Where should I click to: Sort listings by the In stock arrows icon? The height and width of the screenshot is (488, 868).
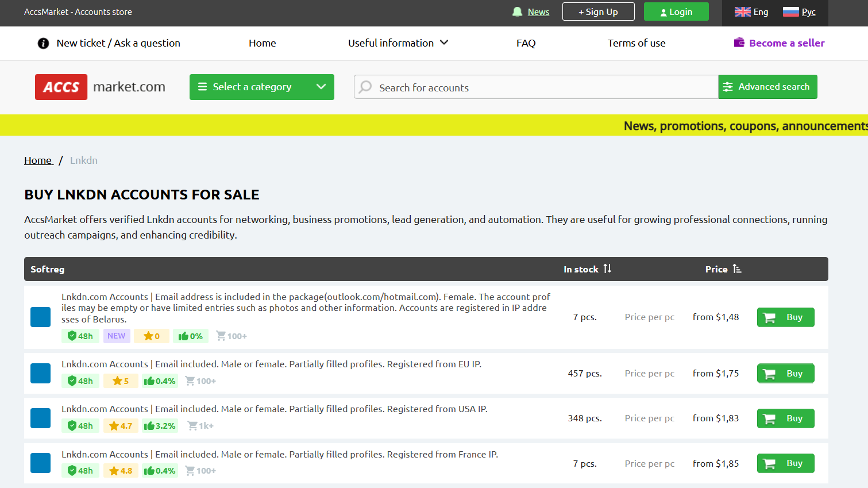(607, 268)
